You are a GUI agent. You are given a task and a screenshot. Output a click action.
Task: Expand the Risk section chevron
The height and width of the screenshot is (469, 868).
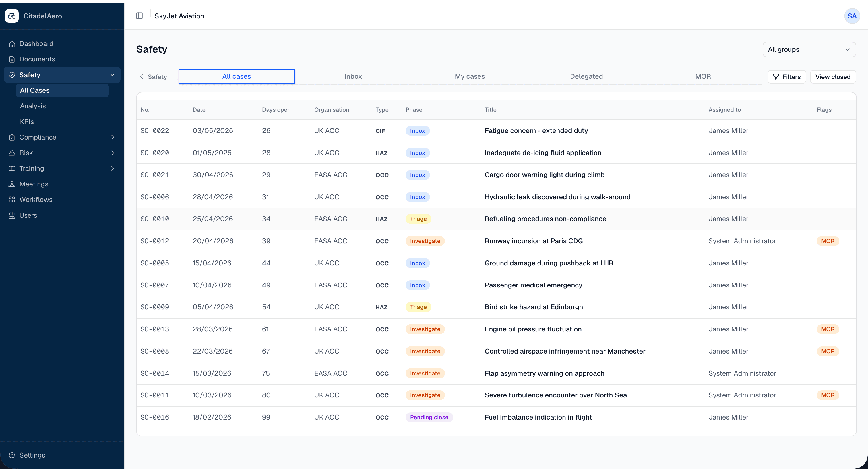click(x=113, y=153)
